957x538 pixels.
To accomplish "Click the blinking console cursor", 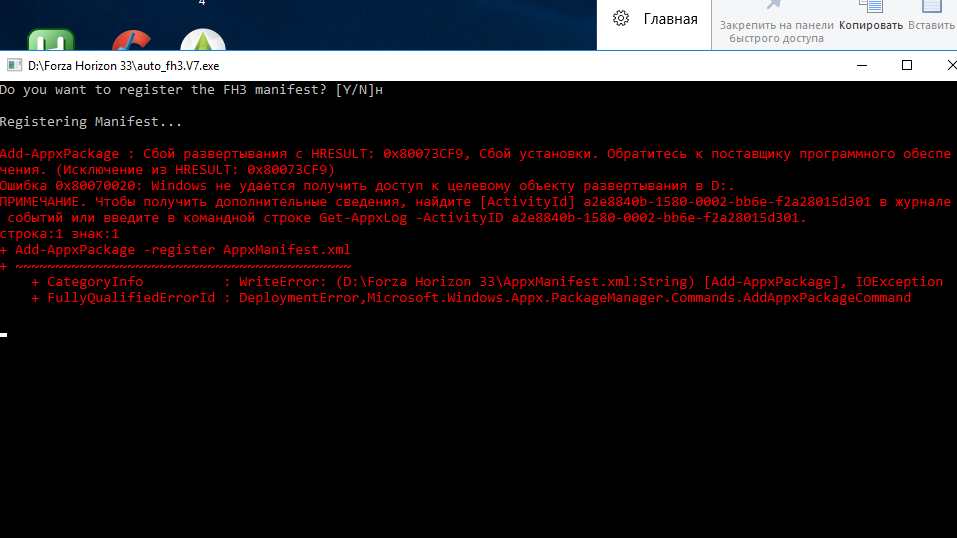I will tap(4, 335).
